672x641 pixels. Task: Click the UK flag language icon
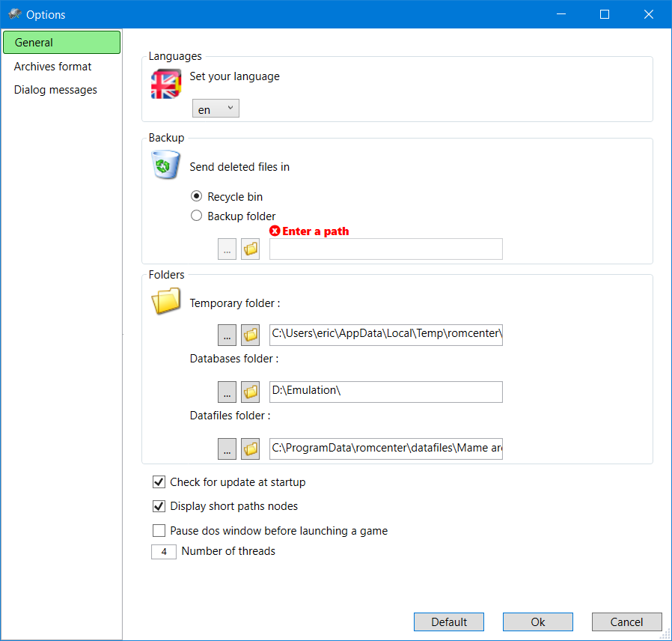coord(165,84)
